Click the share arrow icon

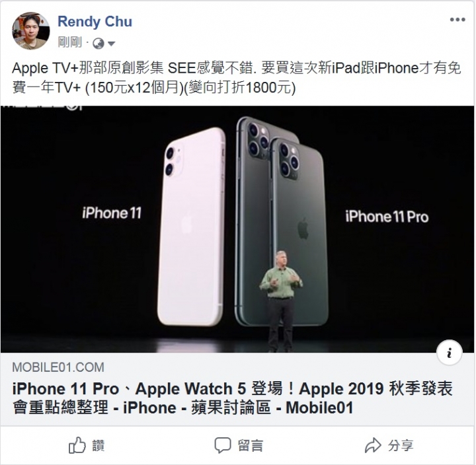pos(372,445)
